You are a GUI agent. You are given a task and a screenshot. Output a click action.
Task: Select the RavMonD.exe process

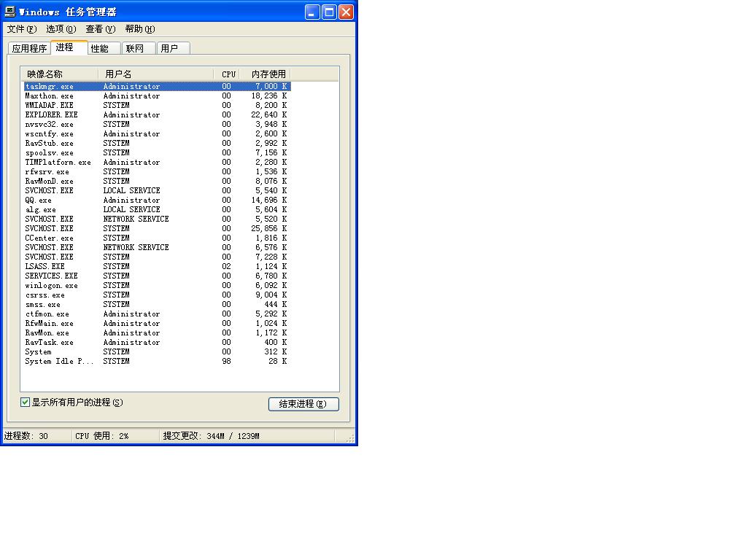[158, 182]
